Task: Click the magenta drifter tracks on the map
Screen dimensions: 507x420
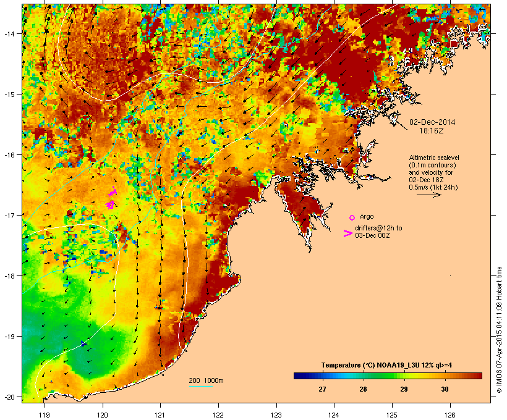Action: (111, 198)
